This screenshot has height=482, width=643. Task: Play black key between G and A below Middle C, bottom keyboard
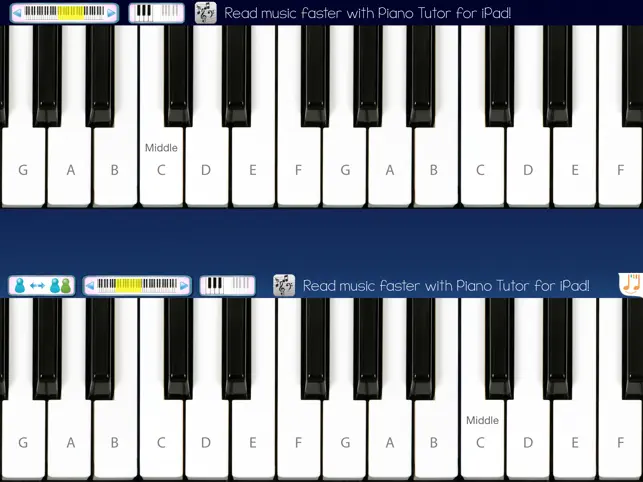tap(368, 349)
